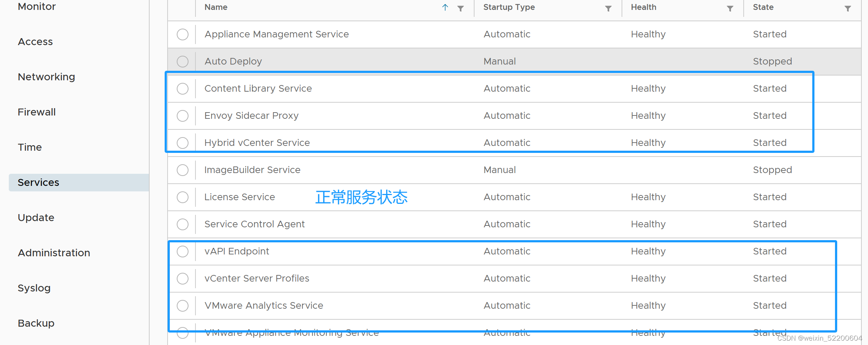This screenshot has height=345, width=868.
Task: Click Healthy status of Hybrid vCenter Service
Action: tap(648, 143)
